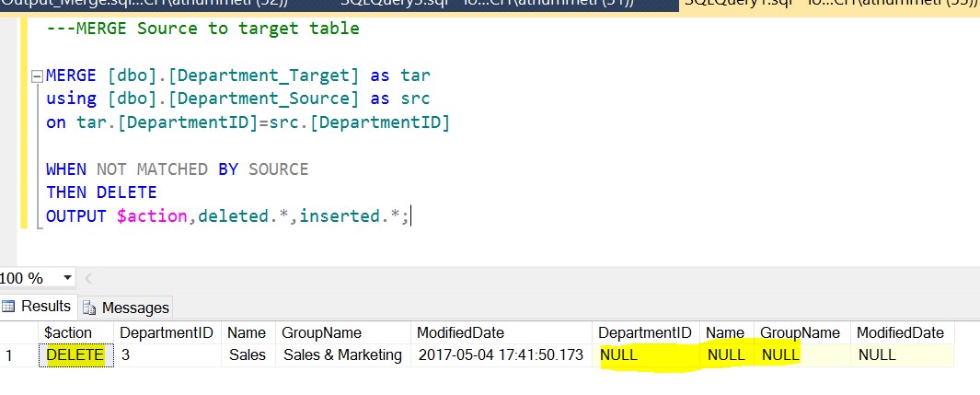
Task: Switch to the Messages tab
Action: tap(126, 308)
